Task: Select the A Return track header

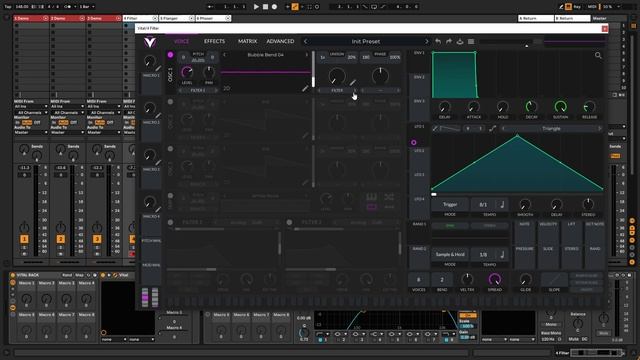Action: coord(536,18)
